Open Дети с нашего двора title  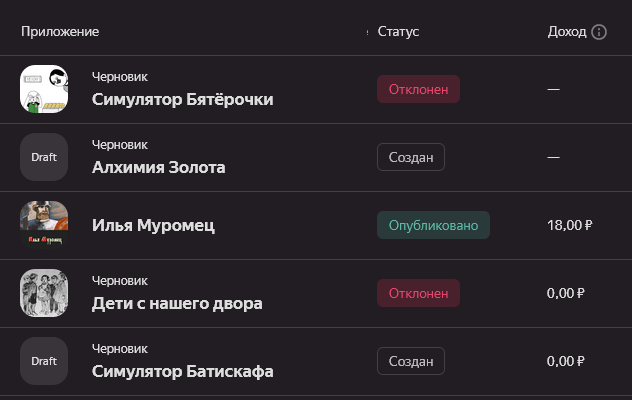click(177, 303)
